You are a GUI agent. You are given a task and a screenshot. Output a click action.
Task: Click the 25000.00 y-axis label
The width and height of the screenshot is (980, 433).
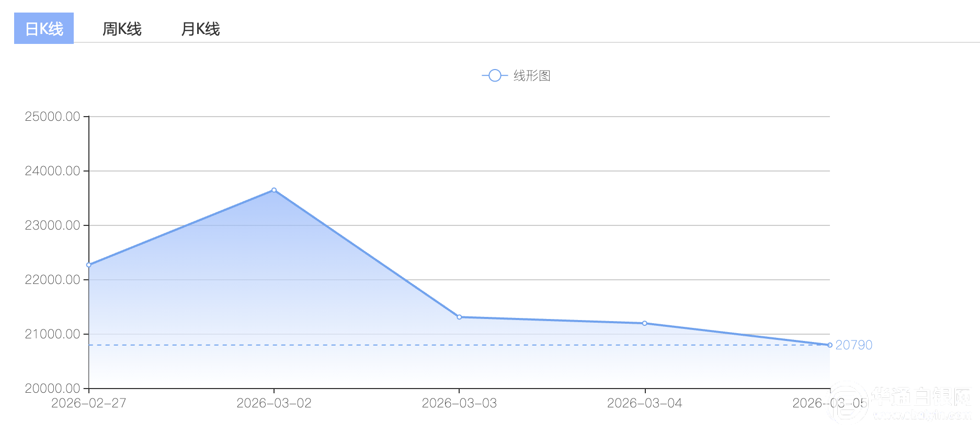(52, 117)
